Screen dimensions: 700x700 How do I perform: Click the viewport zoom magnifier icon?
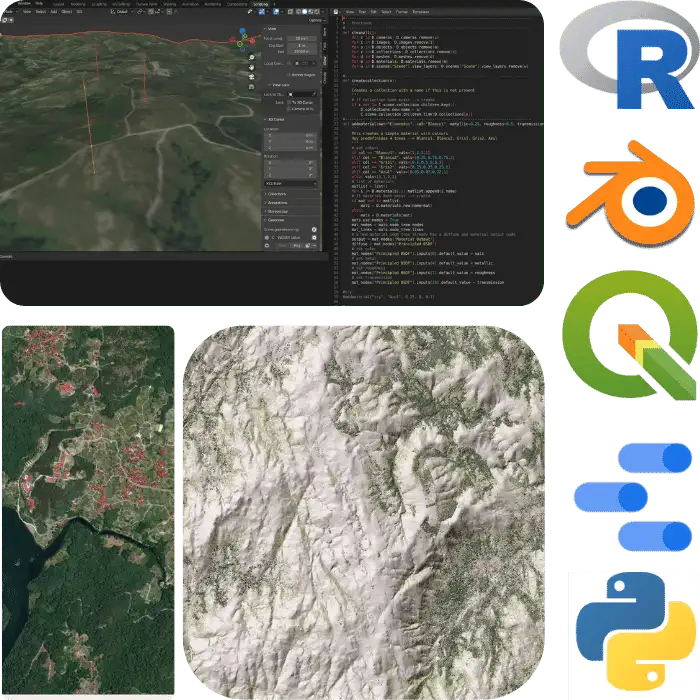coord(251,57)
